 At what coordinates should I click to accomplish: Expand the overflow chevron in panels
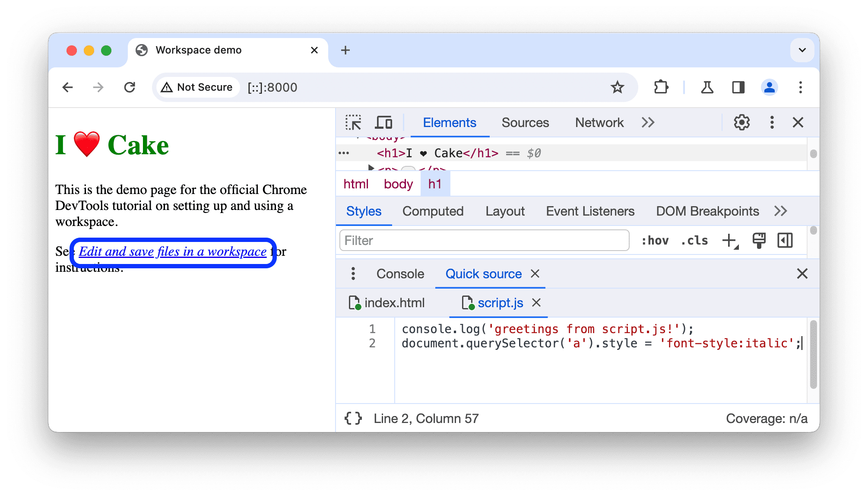[x=648, y=124]
